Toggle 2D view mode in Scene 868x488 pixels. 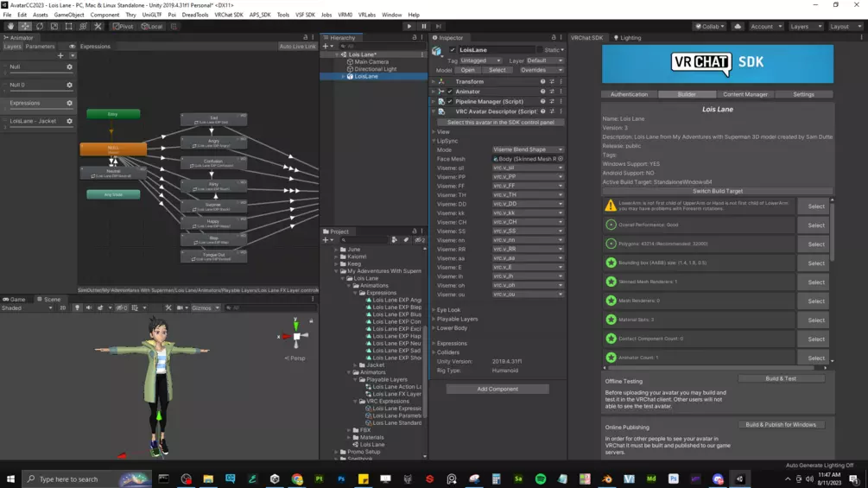tap(62, 308)
